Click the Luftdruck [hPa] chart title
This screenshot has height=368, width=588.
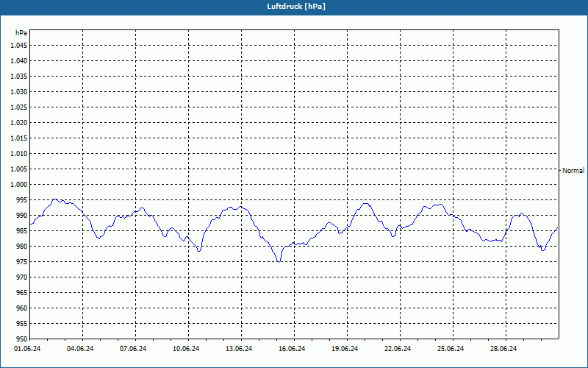pos(296,7)
